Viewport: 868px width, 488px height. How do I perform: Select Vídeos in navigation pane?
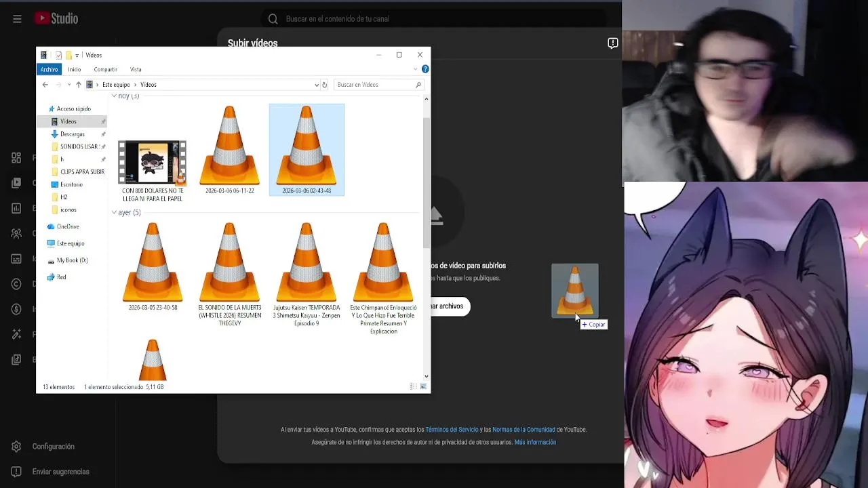[68, 121]
